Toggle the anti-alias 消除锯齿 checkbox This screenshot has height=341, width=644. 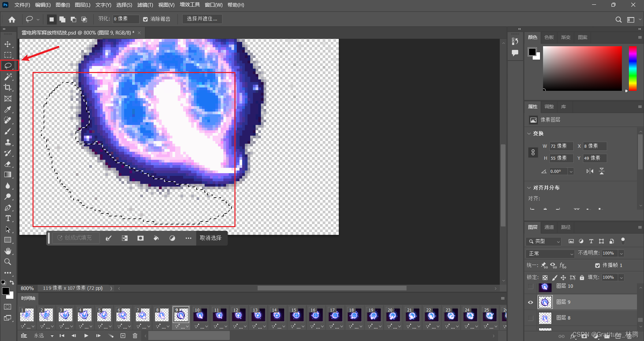pos(145,19)
